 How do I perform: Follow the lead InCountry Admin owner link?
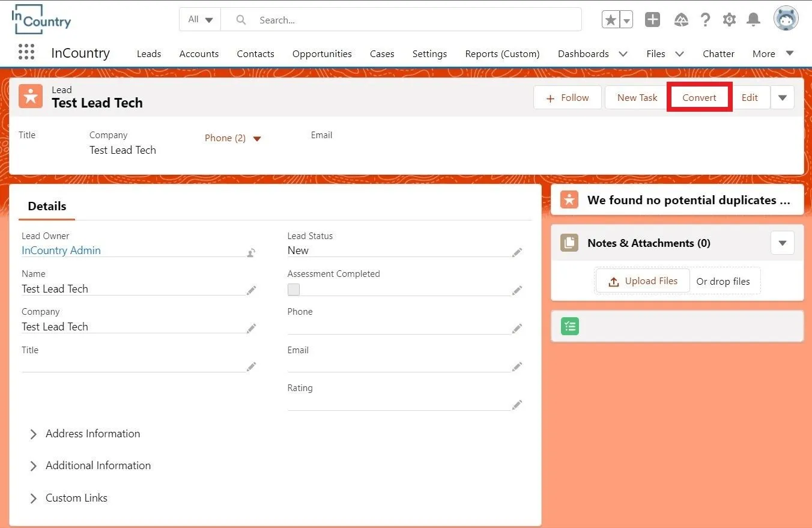pos(61,250)
